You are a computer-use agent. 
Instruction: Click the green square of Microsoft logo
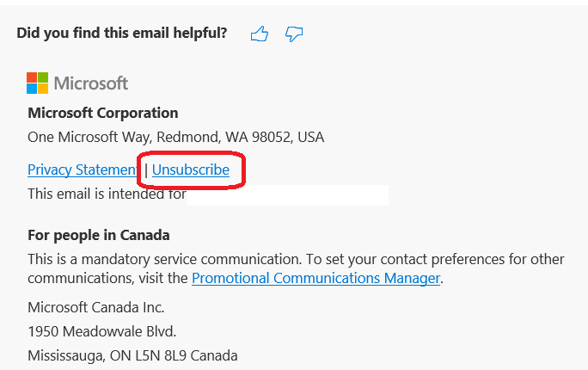43,77
